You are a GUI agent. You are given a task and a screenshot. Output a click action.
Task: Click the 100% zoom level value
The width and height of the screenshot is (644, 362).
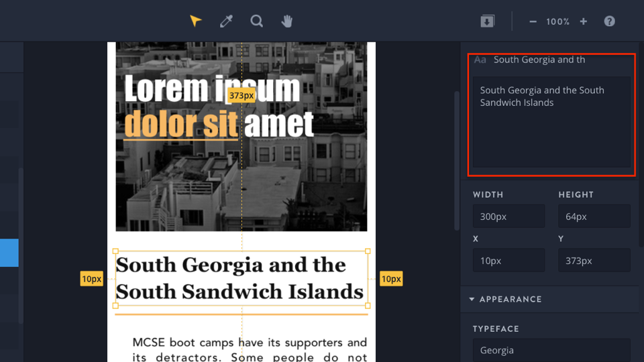(x=557, y=21)
